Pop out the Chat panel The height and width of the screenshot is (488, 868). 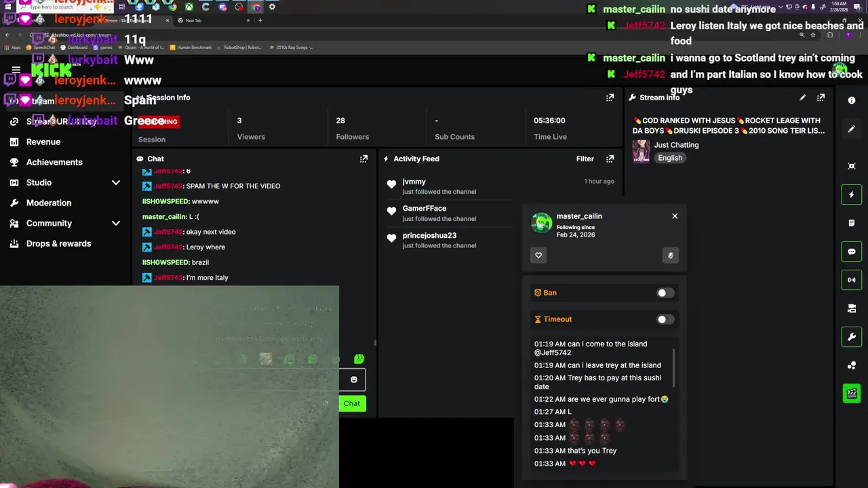[363, 159]
